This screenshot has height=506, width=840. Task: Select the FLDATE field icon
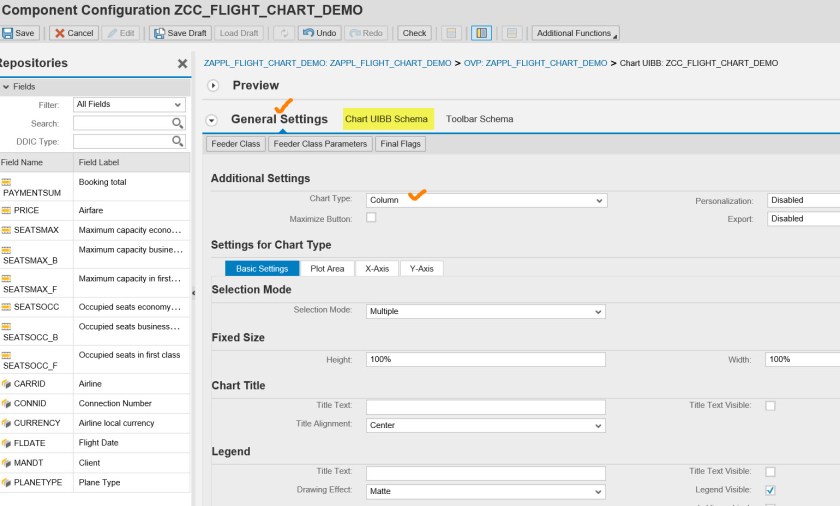coord(6,443)
